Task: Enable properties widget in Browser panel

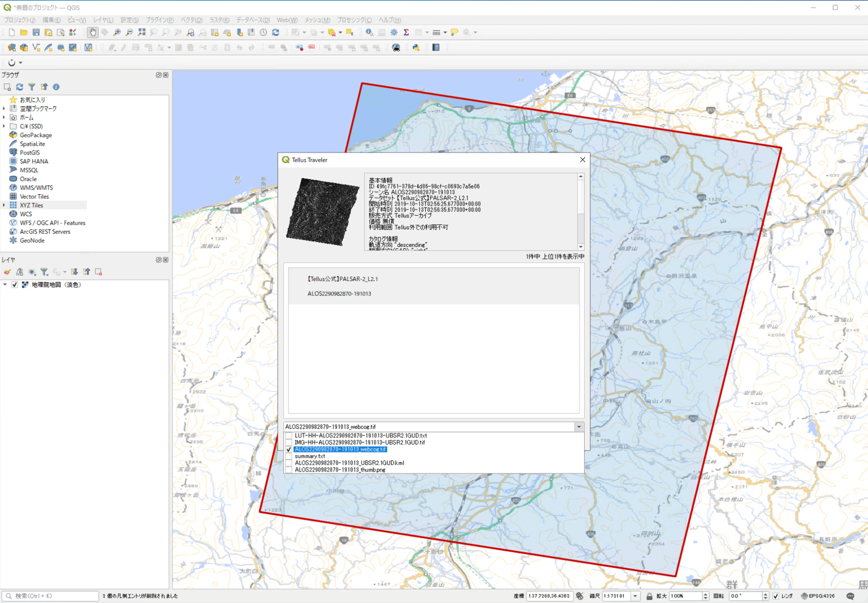Action: click(x=56, y=87)
